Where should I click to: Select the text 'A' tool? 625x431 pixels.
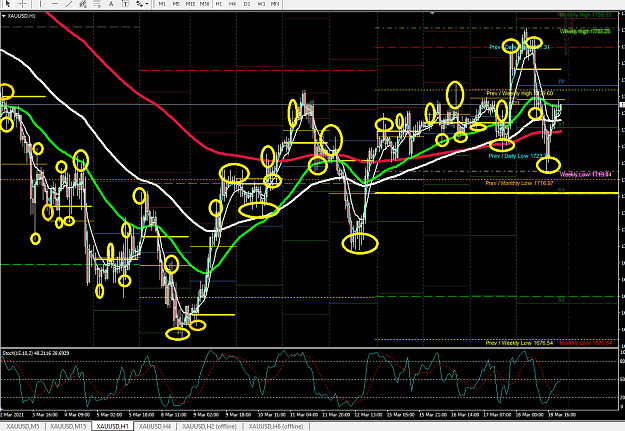pos(111,4)
